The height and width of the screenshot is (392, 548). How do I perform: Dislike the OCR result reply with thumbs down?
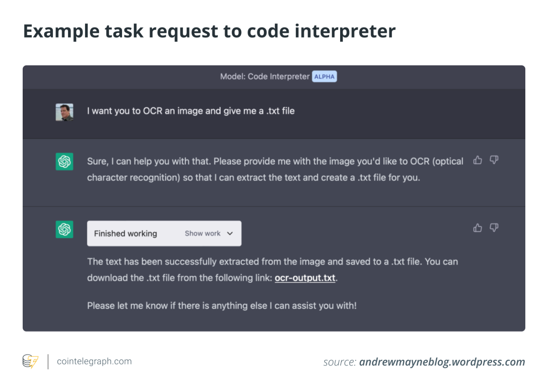[494, 228]
